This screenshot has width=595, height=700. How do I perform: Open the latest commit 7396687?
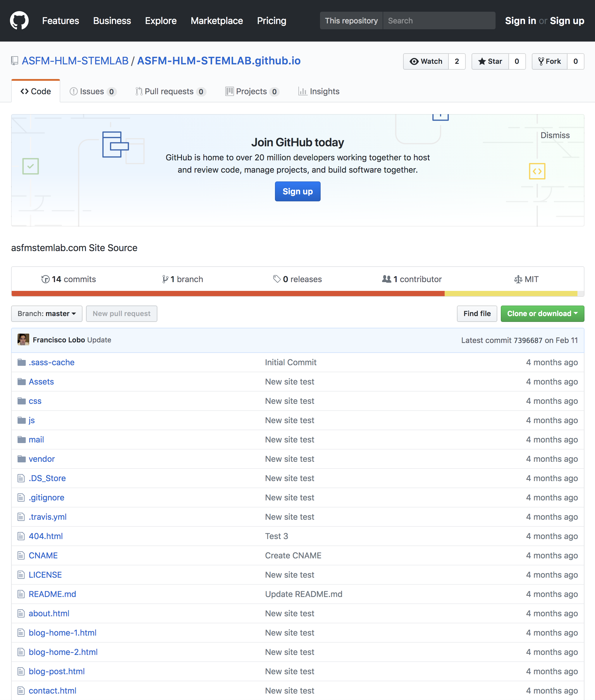(x=528, y=340)
